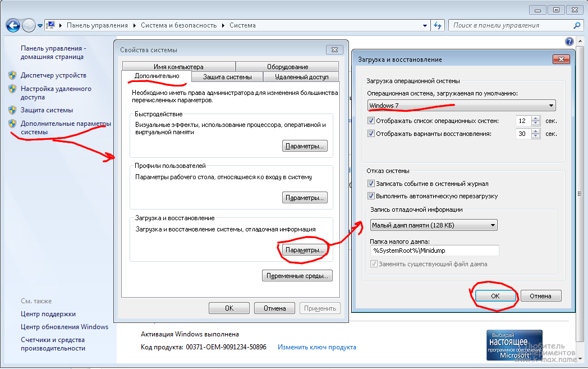Viewport: 588px width, 369px height.
Task: Toggle Записать событие в системный журнал
Action: point(371,184)
